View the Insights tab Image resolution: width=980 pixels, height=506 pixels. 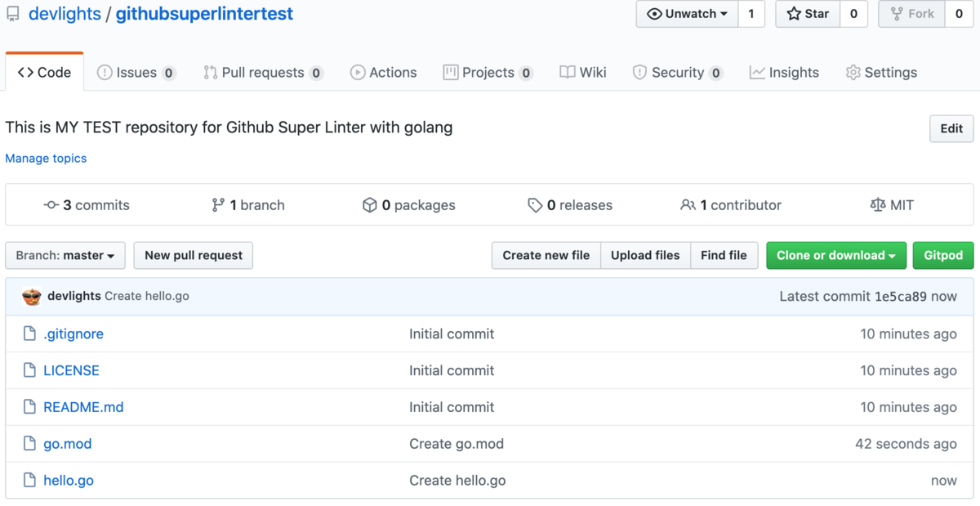point(784,73)
